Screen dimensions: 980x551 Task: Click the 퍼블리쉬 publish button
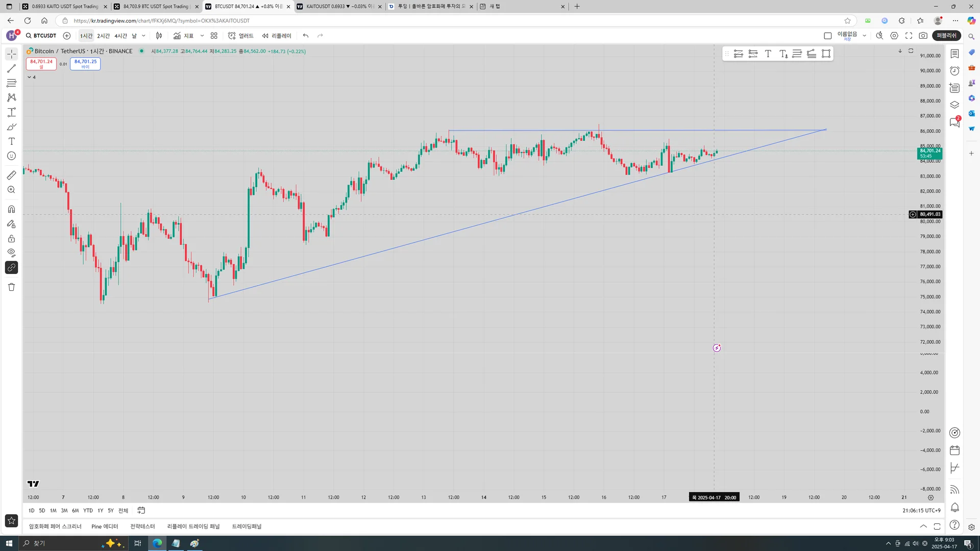coord(946,36)
